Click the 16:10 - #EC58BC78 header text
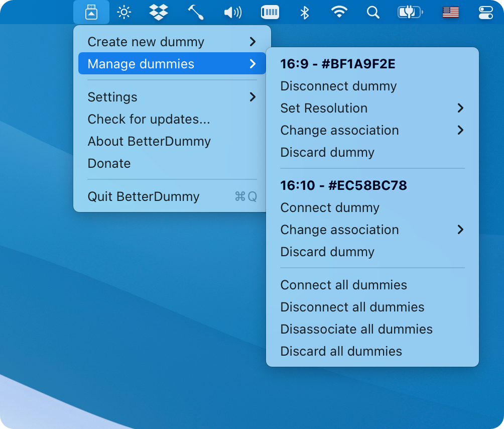 pyautogui.click(x=343, y=185)
